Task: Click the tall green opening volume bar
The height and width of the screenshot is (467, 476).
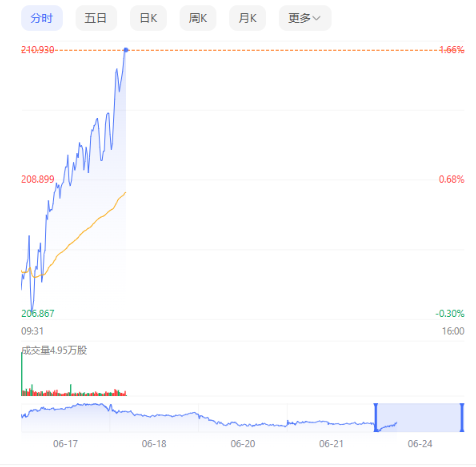Action: pyautogui.click(x=22, y=374)
